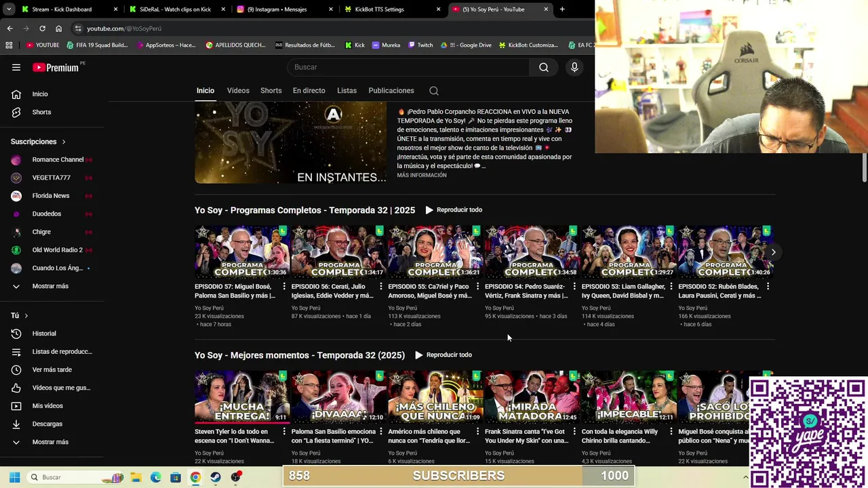Open options menu for Episodio 57 video
The image size is (868, 488).
point(284,287)
